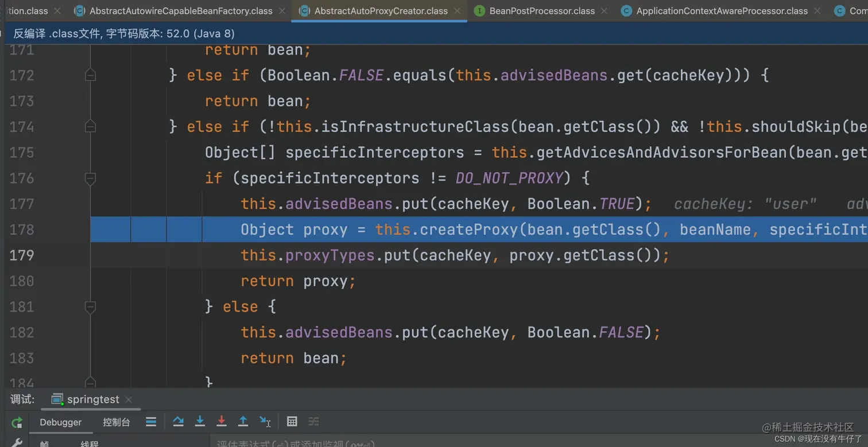
Task: Open the evaluate expression calculator
Action: [x=292, y=422]
